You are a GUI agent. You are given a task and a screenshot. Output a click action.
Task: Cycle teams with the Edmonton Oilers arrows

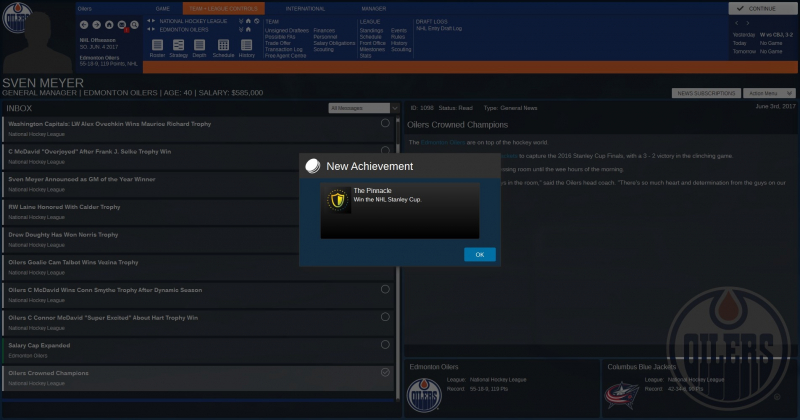click(151, 29)
